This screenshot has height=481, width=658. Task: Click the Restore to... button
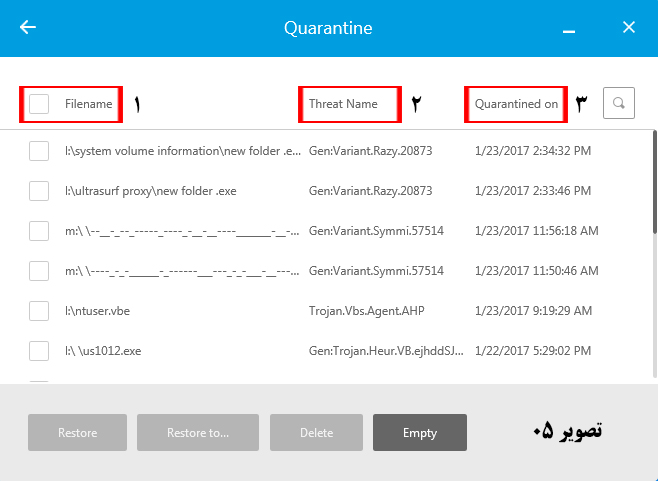pos(198,433)
